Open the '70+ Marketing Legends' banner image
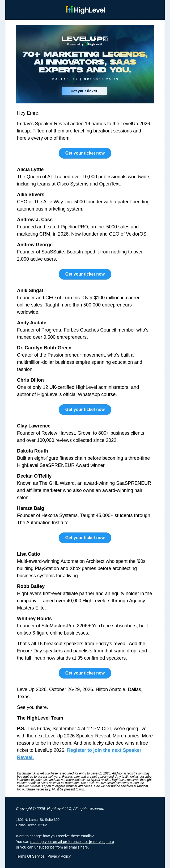The height and width of the screenshot is (868, 170). tap(85, 64)
